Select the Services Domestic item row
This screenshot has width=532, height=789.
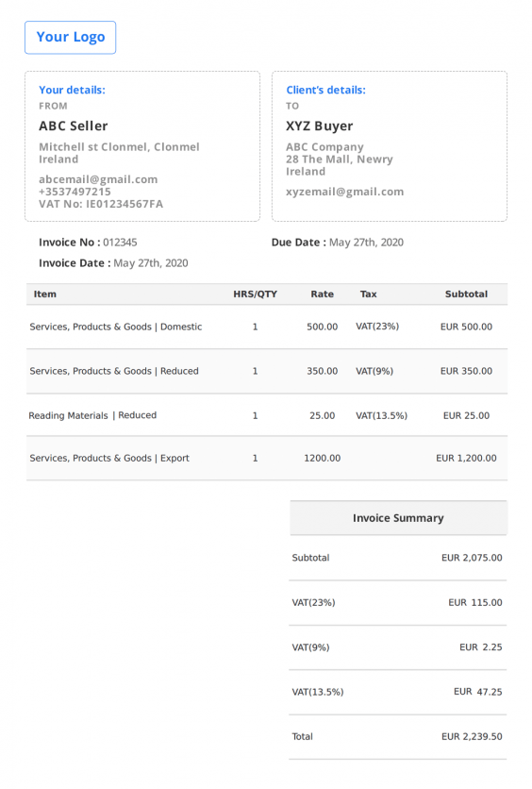267,327
